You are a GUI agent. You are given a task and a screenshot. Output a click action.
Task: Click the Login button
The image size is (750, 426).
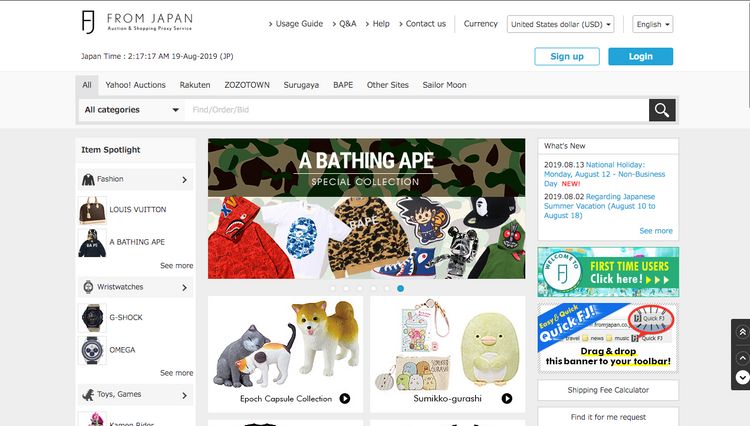tap(640, 56)
